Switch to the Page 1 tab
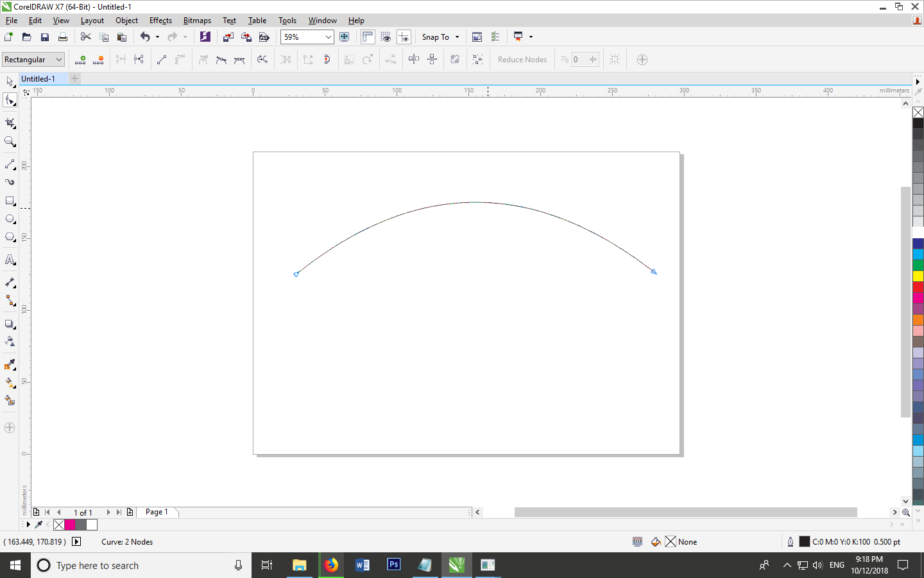The width and height of the screenshot is (924, 578). click(x=157, y=512)
